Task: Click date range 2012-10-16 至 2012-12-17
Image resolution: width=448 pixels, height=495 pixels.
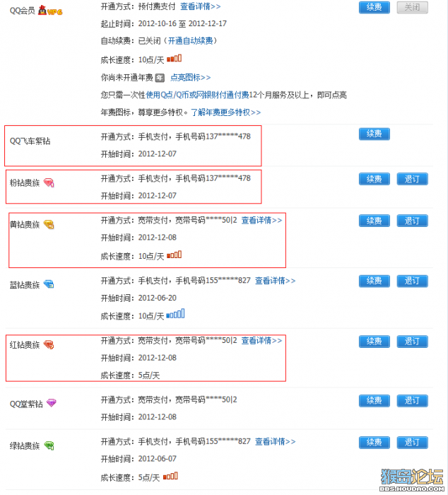Action: tap(182, 23)
